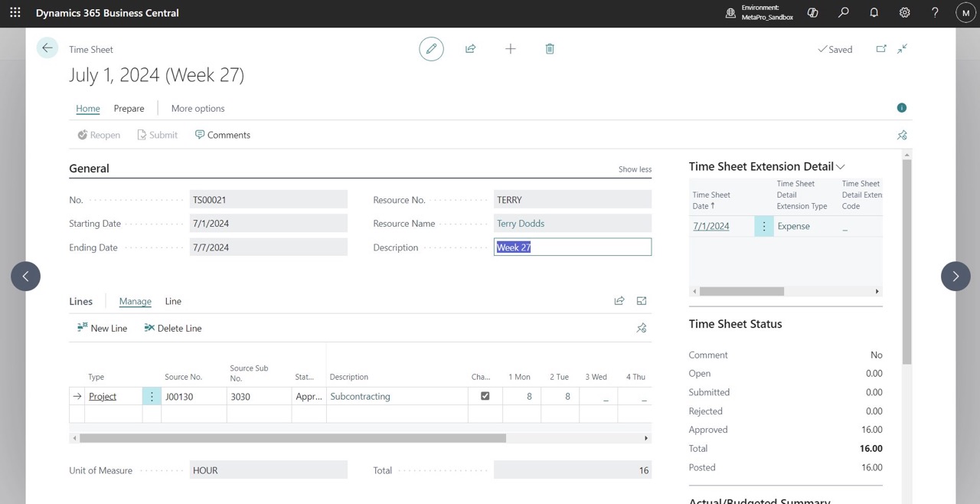Open the notifications bell
Screen dimensions: 980x504
pos(874,13)
